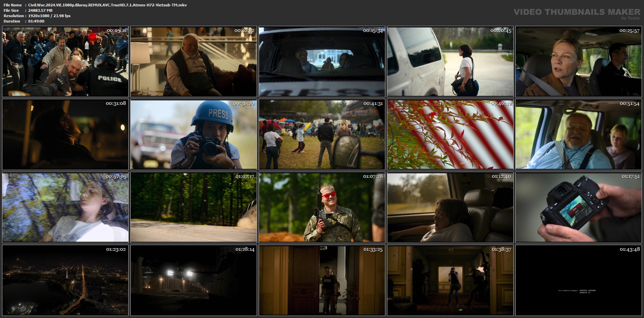
Task: Click the duration value 01:49:00
Action: [36, 21]
